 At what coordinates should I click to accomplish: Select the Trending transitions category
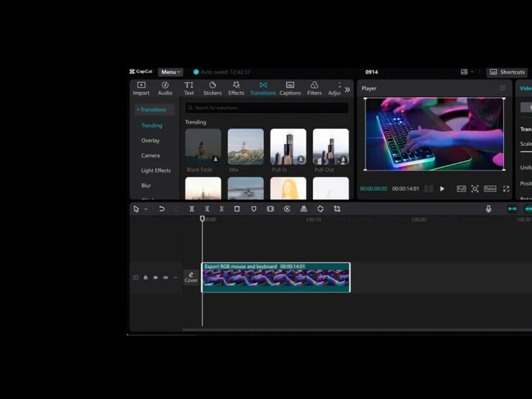152,126
